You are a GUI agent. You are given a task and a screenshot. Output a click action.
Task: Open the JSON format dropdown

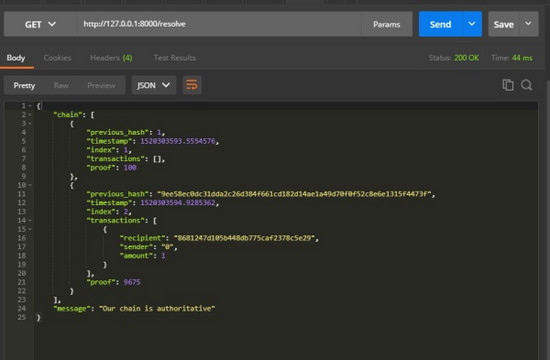click(154, 85)
